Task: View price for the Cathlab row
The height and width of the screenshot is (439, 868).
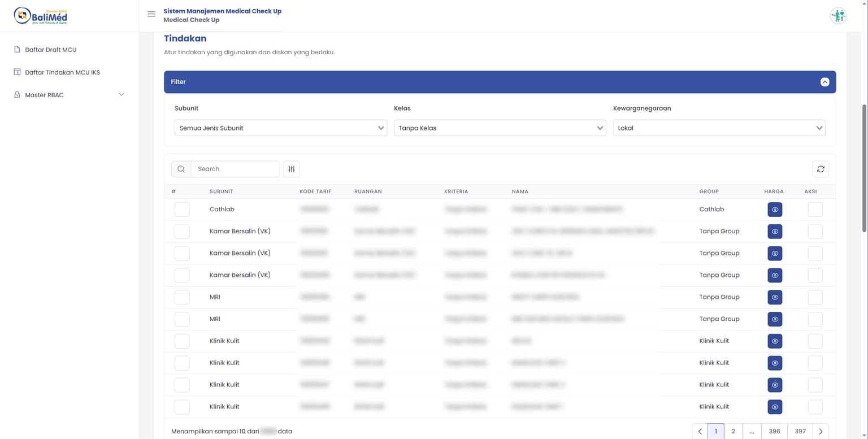Action: coord(775,210)
